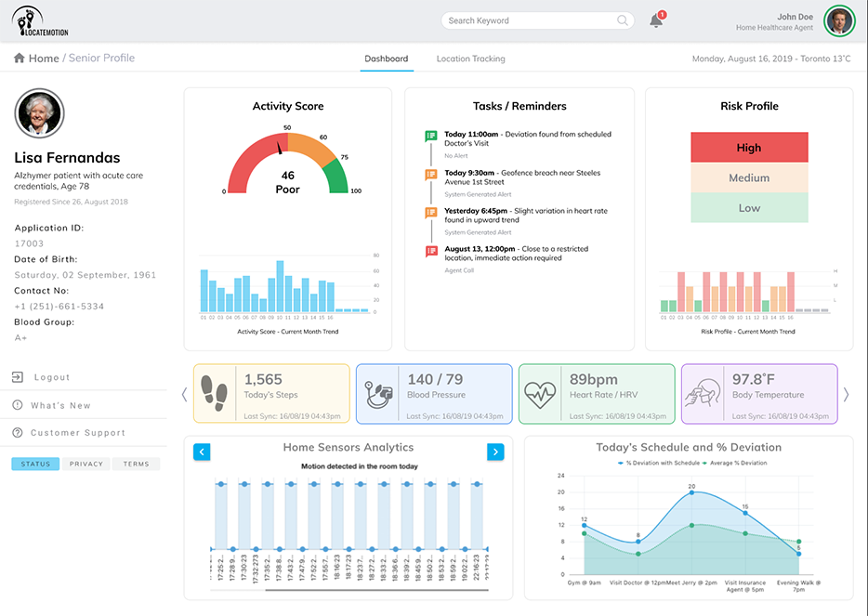The image size is (868, 616).
Task: Click the heart rate icon
Action: click(x=542, y=394)
